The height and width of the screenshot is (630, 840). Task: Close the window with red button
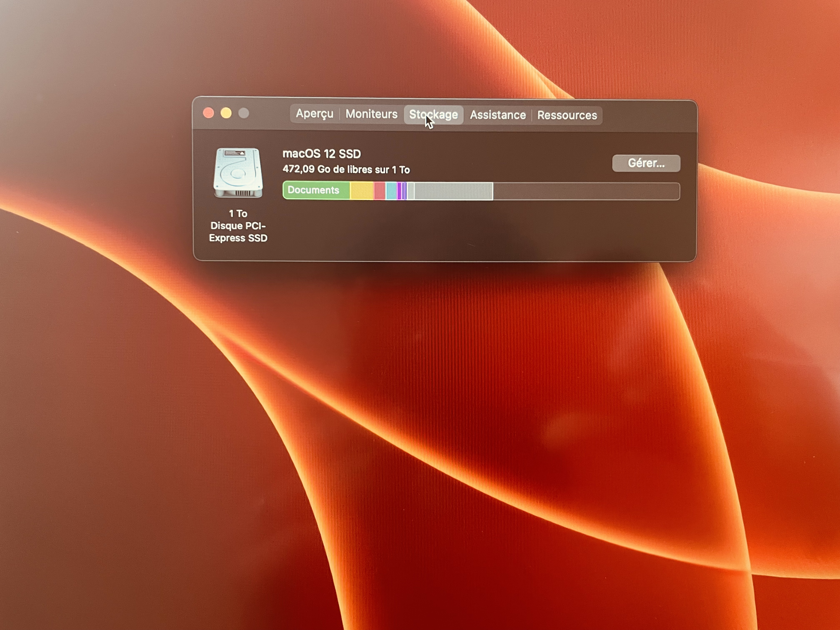209,113
